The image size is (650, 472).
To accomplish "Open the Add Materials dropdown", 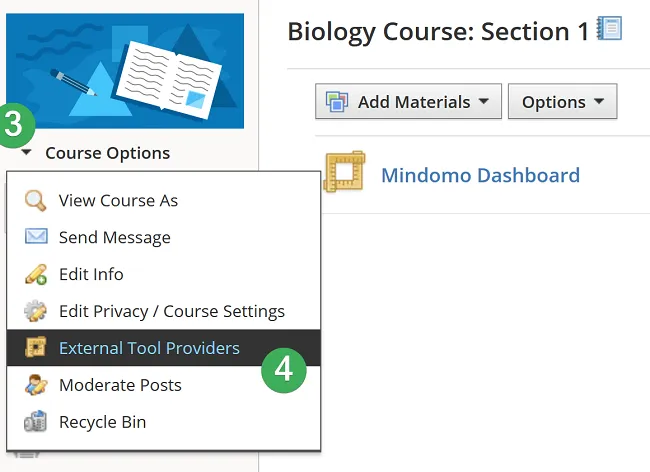I will [408, 102].
